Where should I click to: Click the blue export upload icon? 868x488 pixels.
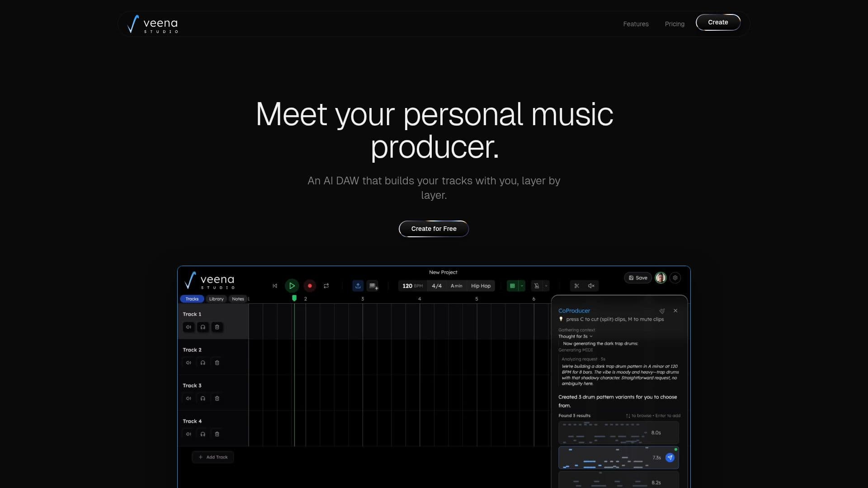pos(358,286)
